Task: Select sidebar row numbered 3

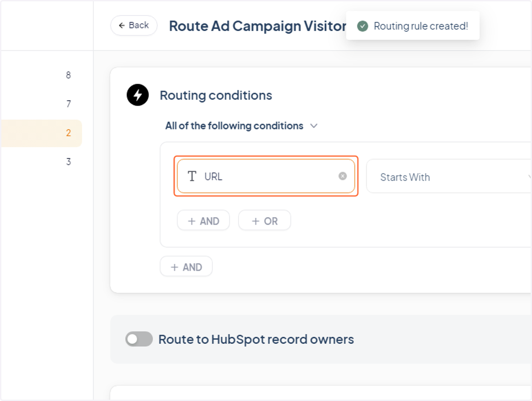Action: [x=41, y=162]
